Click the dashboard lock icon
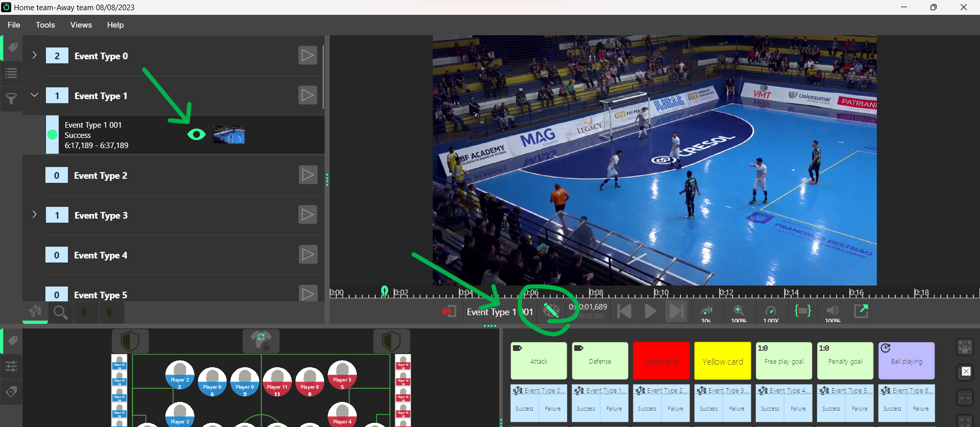 965,347
